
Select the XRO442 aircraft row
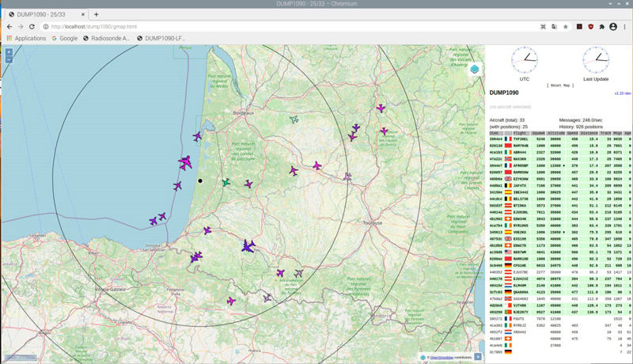pos(560,332)
